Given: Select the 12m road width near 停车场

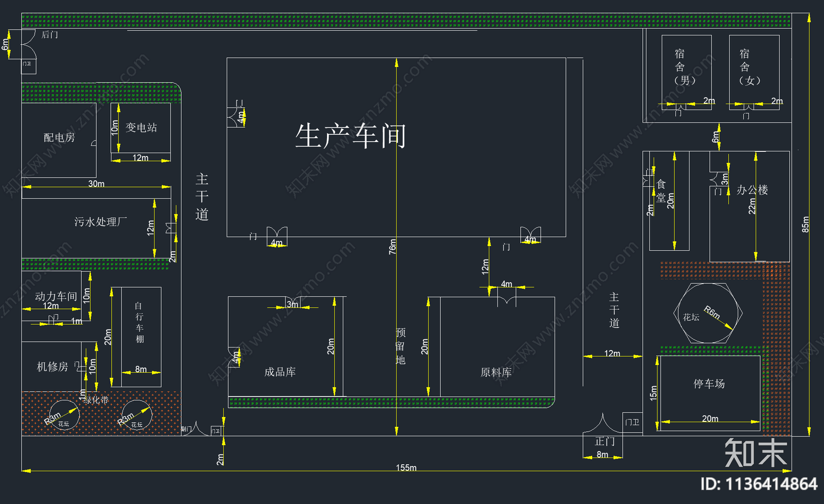Looking at the screenshot, I should [612, 353].
